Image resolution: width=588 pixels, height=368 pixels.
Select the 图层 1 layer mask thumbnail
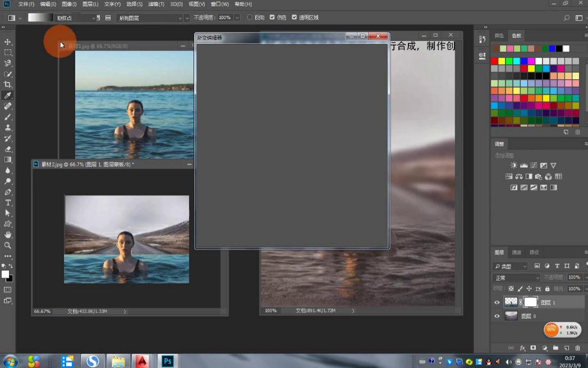point(530,302)
